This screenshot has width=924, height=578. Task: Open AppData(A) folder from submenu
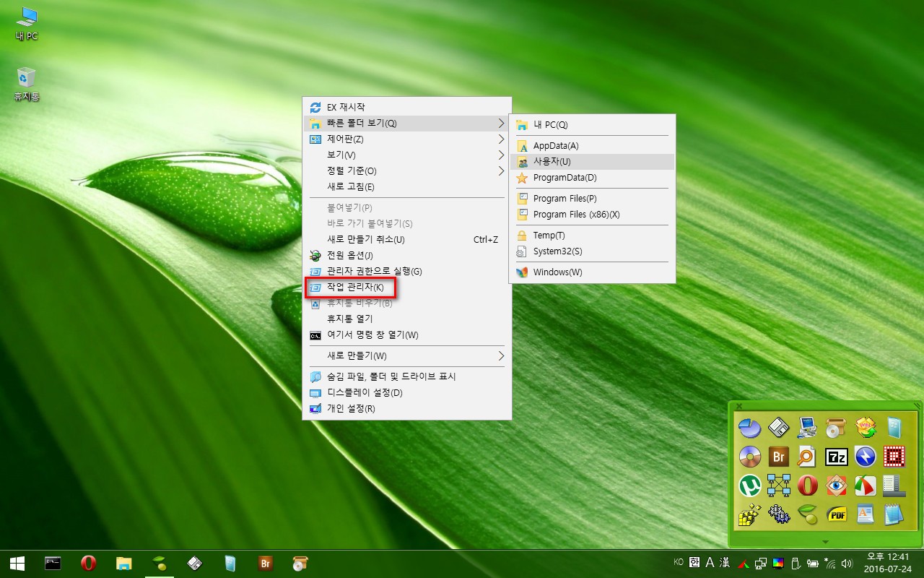point(592,145)
